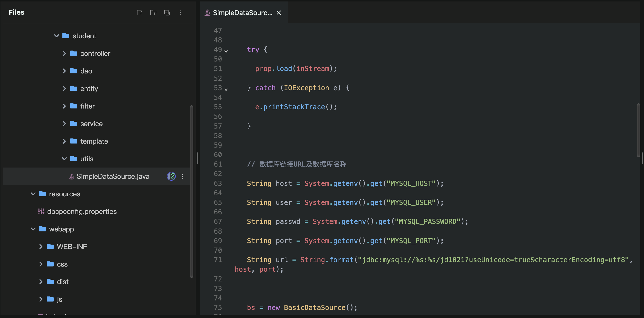Open the Files panel three-dot menu
The height and width of the screenshot is (318, 644).
point(180,12)
